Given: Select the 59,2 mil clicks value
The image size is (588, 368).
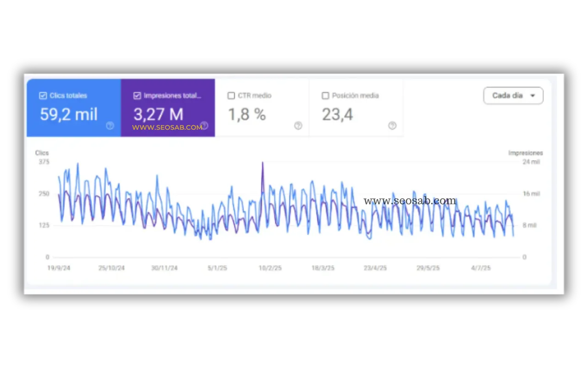Looking at the screenshot, I should tap(69, 115).
